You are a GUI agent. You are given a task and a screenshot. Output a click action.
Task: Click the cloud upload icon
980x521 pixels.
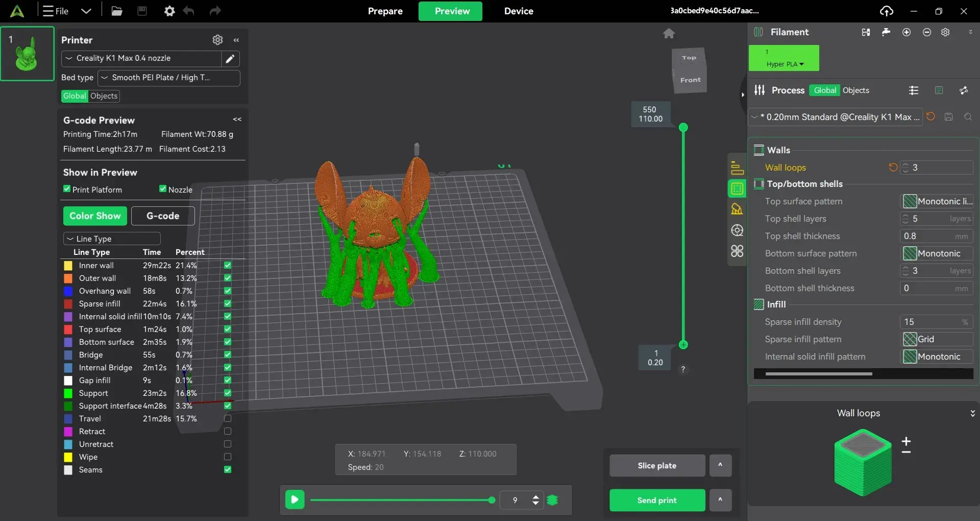tap(887, 11)
